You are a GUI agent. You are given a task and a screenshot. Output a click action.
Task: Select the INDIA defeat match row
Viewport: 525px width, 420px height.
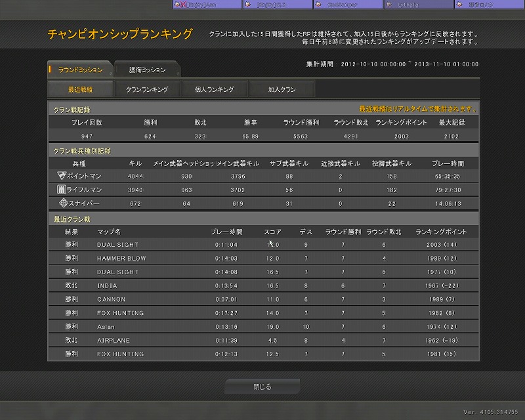coord(262,285)
